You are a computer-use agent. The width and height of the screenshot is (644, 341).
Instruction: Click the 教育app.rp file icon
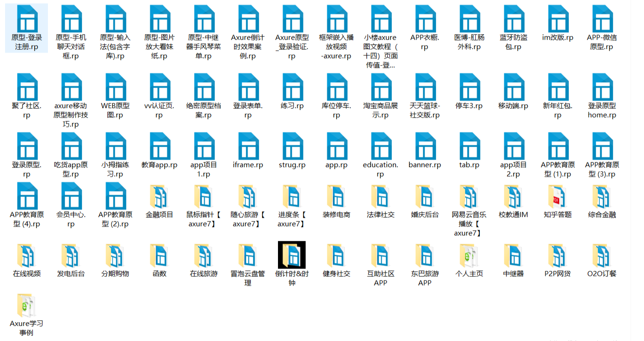point(160,146)
